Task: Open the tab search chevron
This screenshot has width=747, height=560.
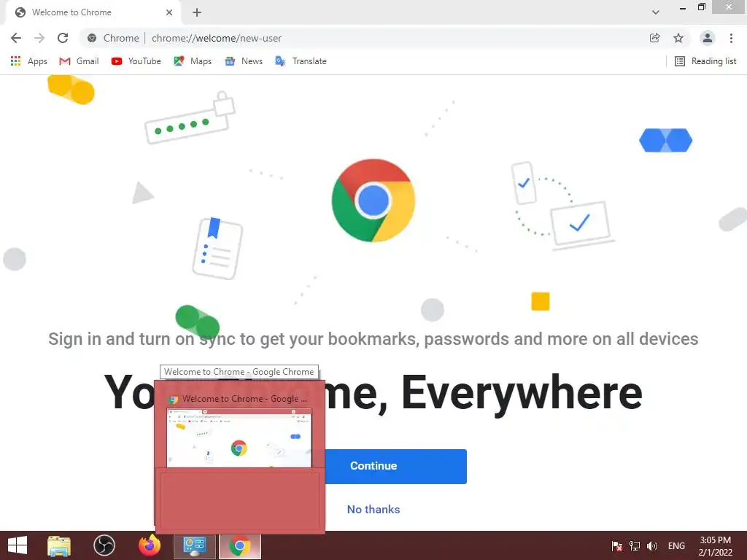Action: click(656, 12)
